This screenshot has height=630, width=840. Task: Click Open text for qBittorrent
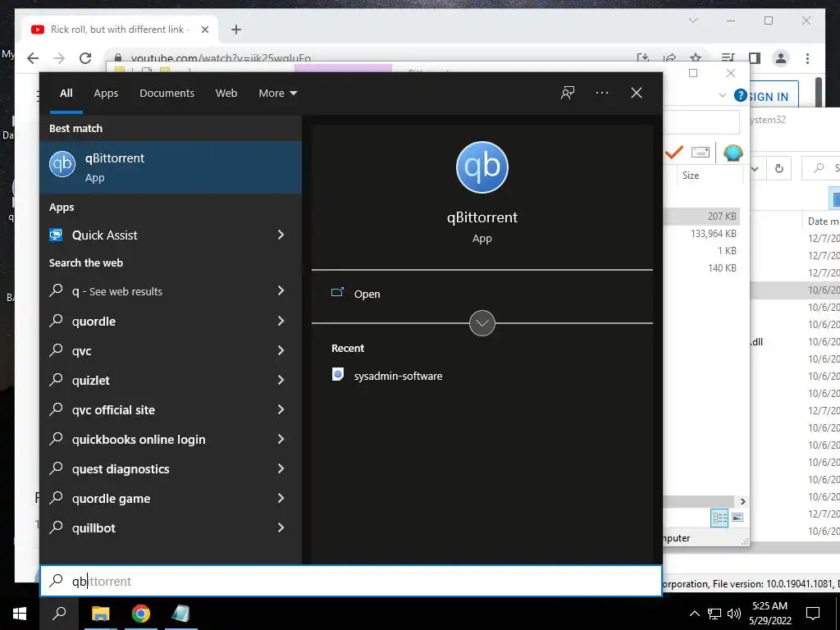click(x=367, y=294)
